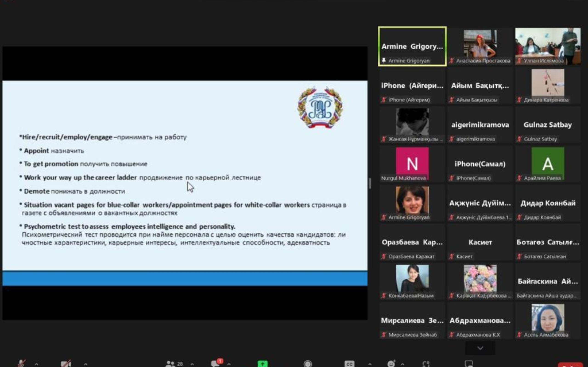Click pinned Armine Grigoryan active speaker tile

(x=412, y=46)
